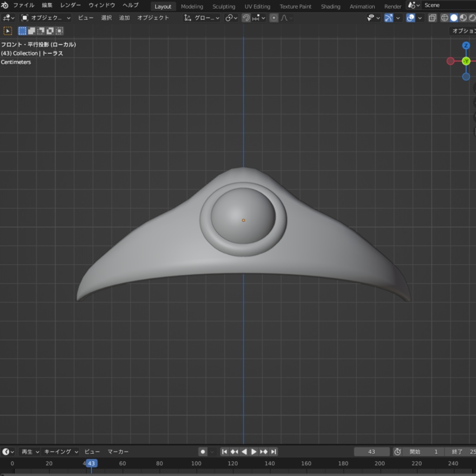This screenshot has height=476, width=476.
Task: Open the editor type selector icon
Action: coord(8,18)
